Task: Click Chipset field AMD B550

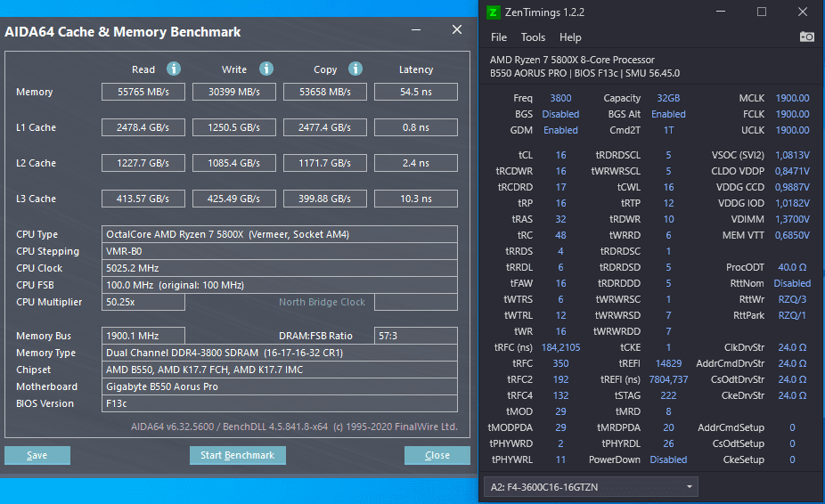Action: click(x=280, y=370)
